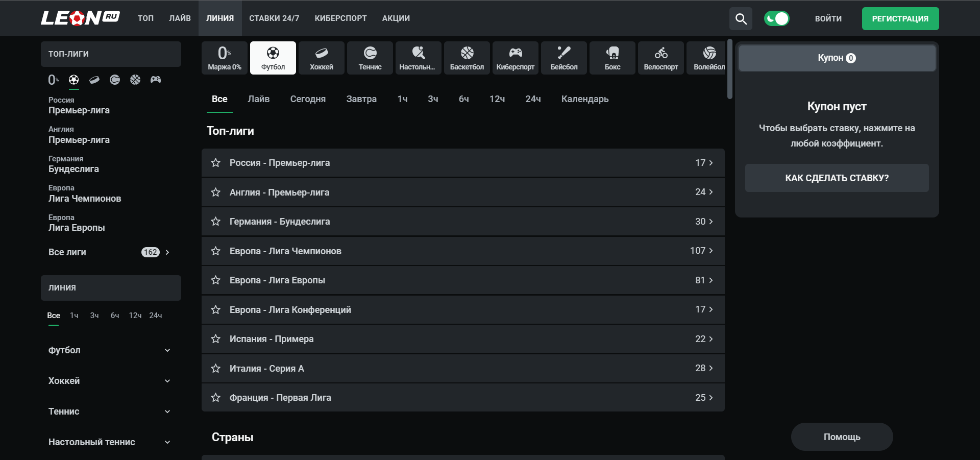
Task: Favorite the Россия - Премьер-лига star
Action: point(216,163)
